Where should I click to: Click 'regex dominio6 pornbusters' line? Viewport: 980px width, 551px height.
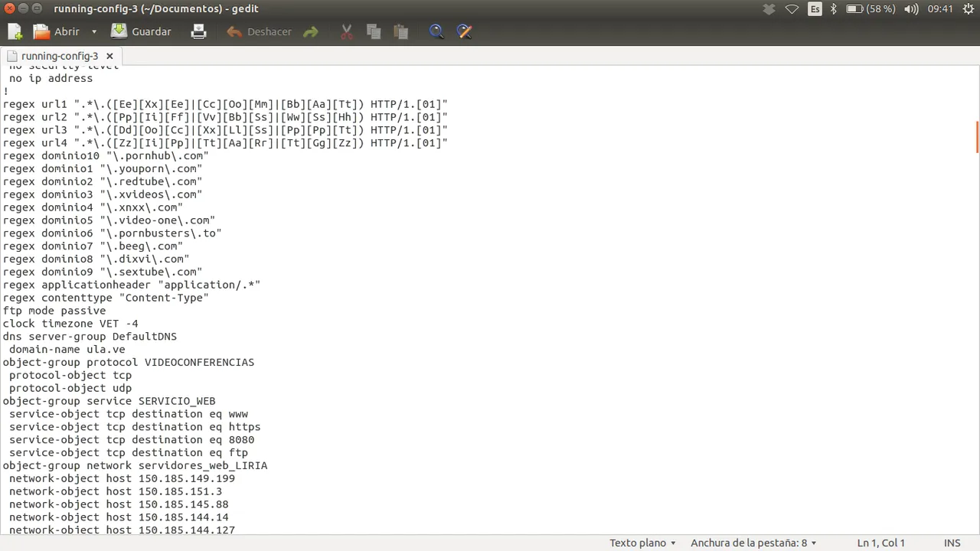tap(113, 233)
